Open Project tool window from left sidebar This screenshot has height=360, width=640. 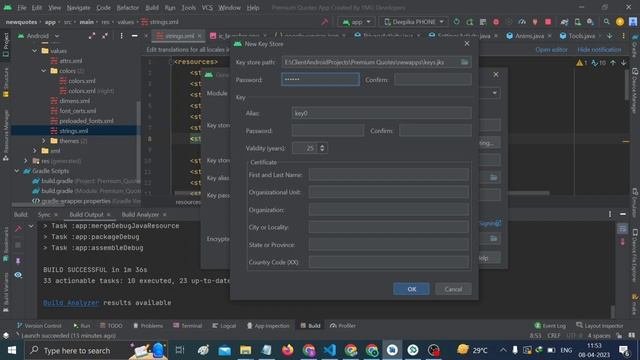tap(5, 44)
